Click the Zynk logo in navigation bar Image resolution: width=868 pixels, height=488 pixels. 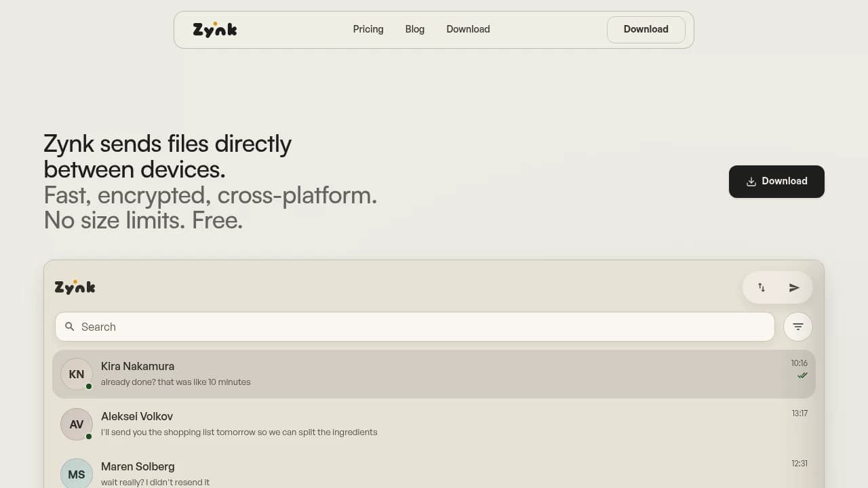(215, 29)
